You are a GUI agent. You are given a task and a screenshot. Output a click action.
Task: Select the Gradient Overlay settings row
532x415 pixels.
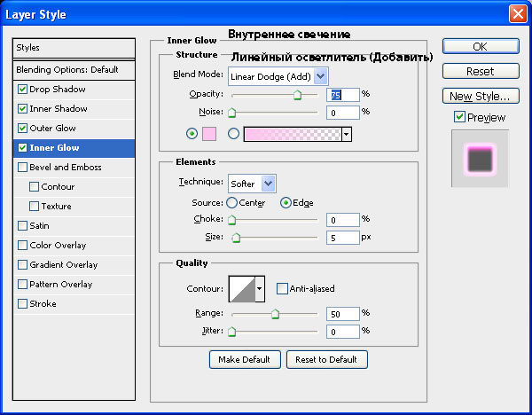74,265
